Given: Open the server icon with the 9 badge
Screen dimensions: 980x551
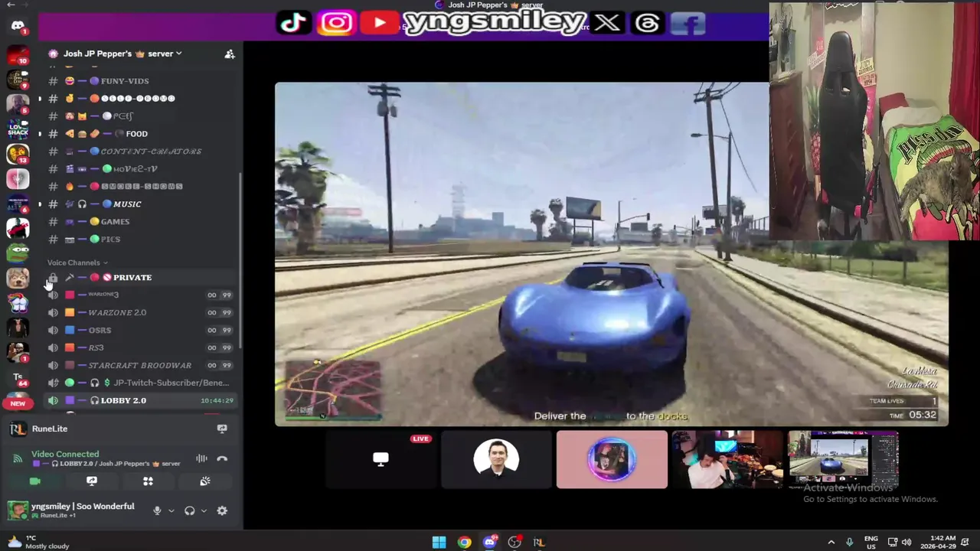Looking at the screenshot, I should click(18, 80).
